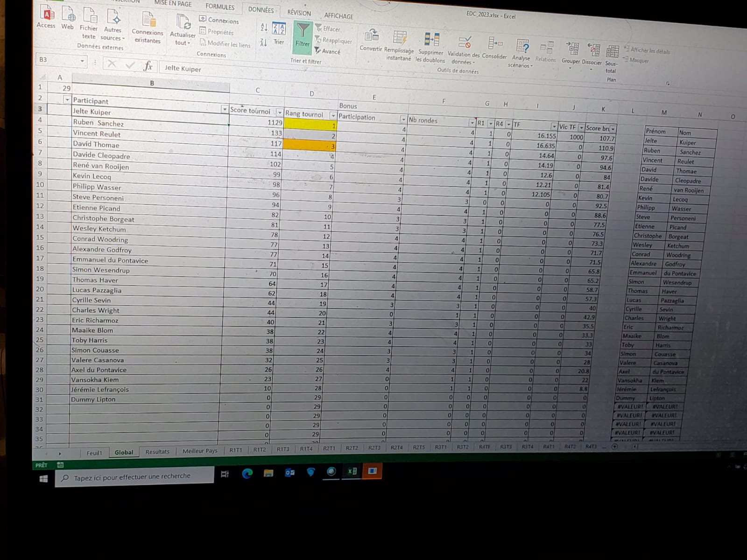Click the Convertir icon
The width and height of the screenshot is (747, 560).
[371, 36]
